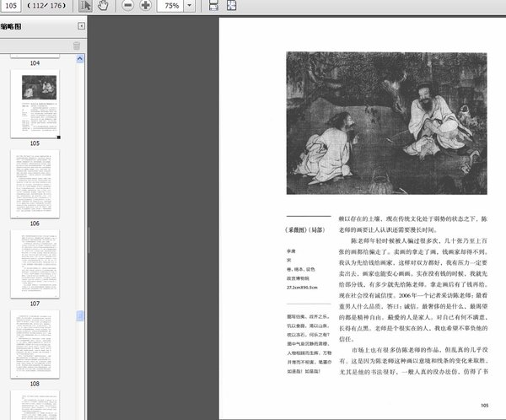Click the trash icon in thumbnails panel

[77, 46]
